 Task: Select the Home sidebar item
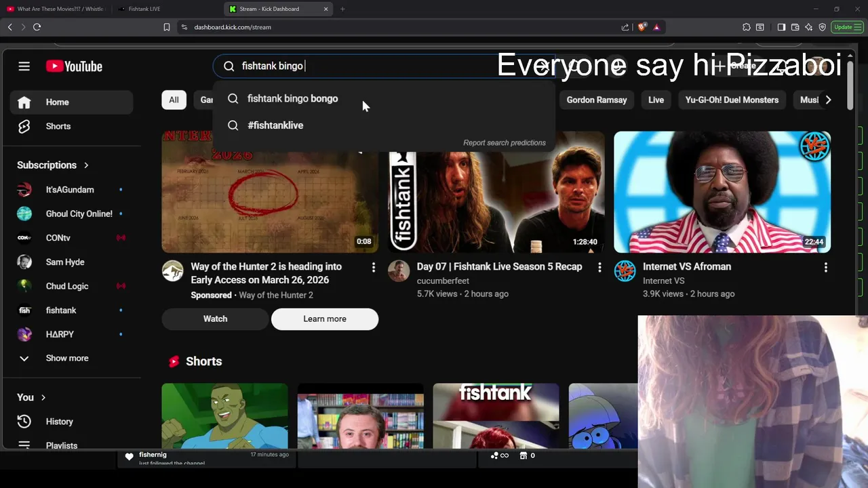point(71,102)
